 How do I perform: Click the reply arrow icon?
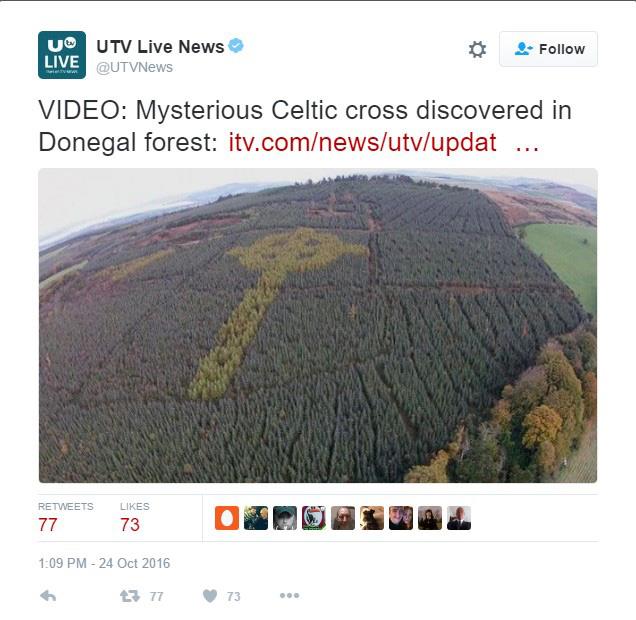[48, 596]
